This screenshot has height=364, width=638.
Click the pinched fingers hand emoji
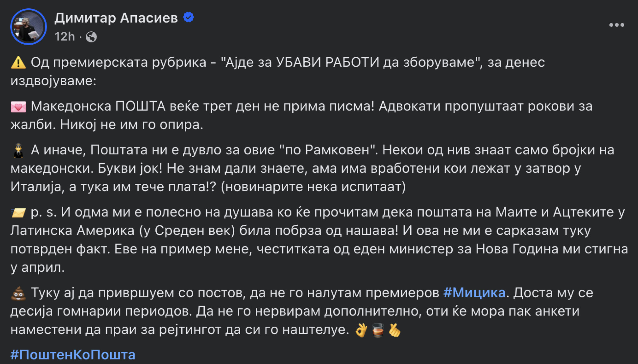point(394,330)
